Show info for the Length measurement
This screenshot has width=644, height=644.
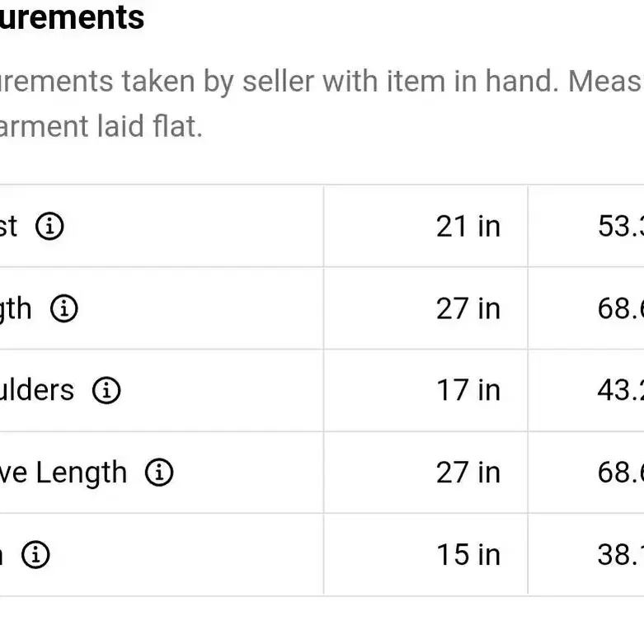pyautogui.click(x=64, y=308)
